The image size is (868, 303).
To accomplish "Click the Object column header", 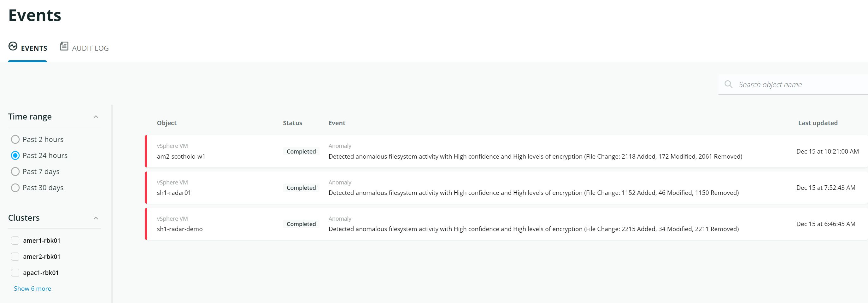I will (x=167, y=123).
